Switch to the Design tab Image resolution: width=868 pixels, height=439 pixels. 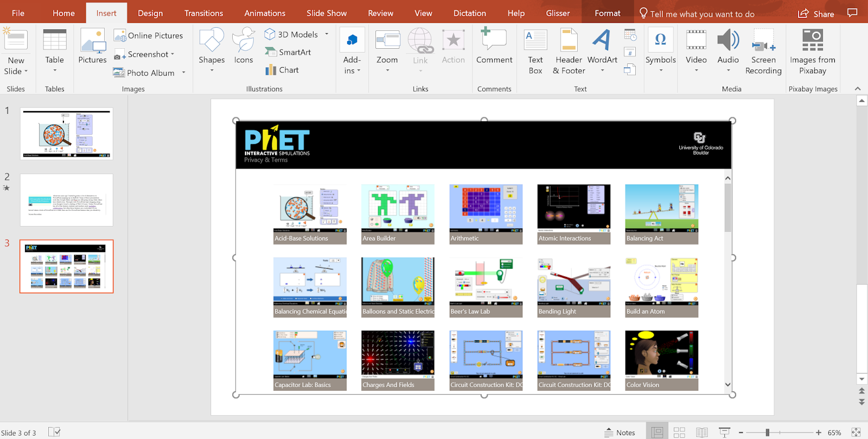pos(150,13)
